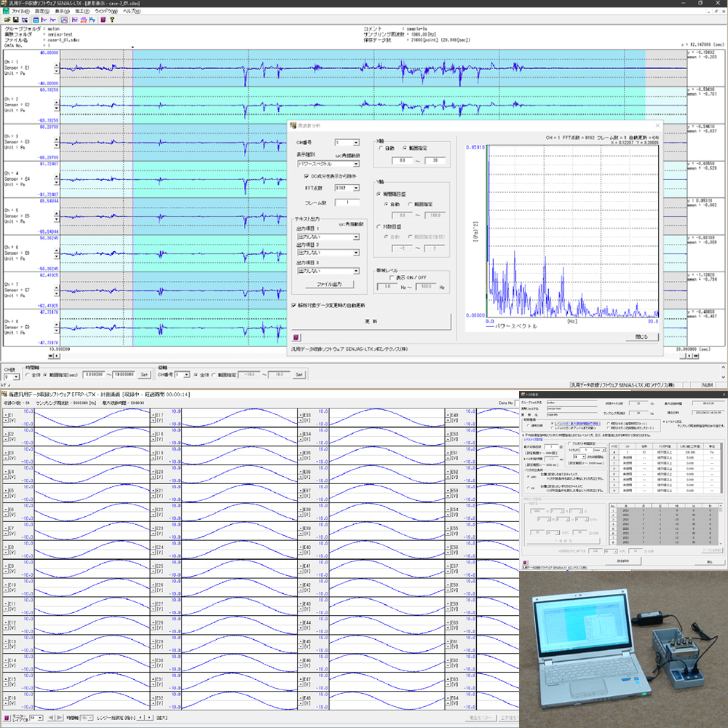This screenshot has height=728, width=728.
Task: Expand the 表示種別 power spectrum dropdown
Action: click(356, 164)
